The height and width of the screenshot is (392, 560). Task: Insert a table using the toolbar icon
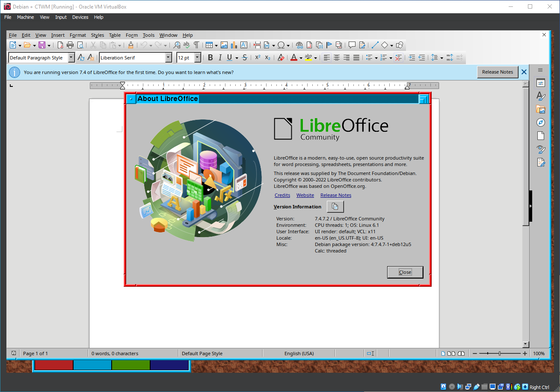click(209, 45)
